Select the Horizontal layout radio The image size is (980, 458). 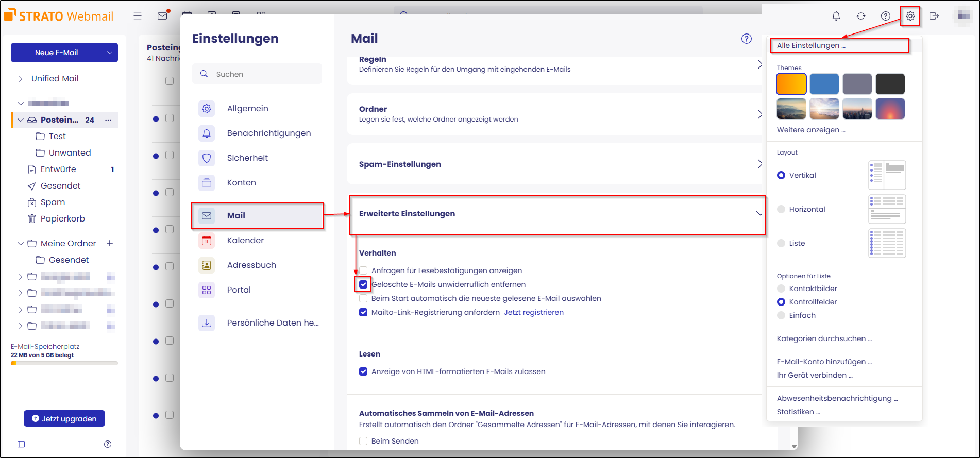pyautogui.click(x=781, y=209)
